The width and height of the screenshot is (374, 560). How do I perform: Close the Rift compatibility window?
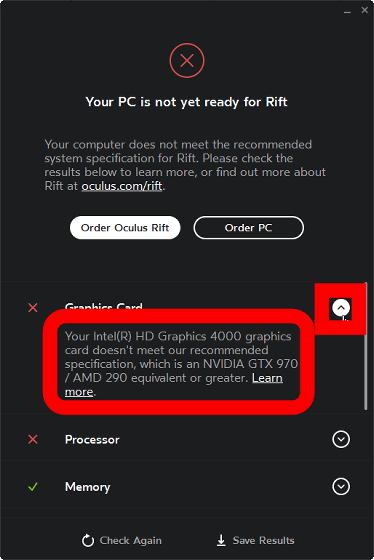point(364,10)
